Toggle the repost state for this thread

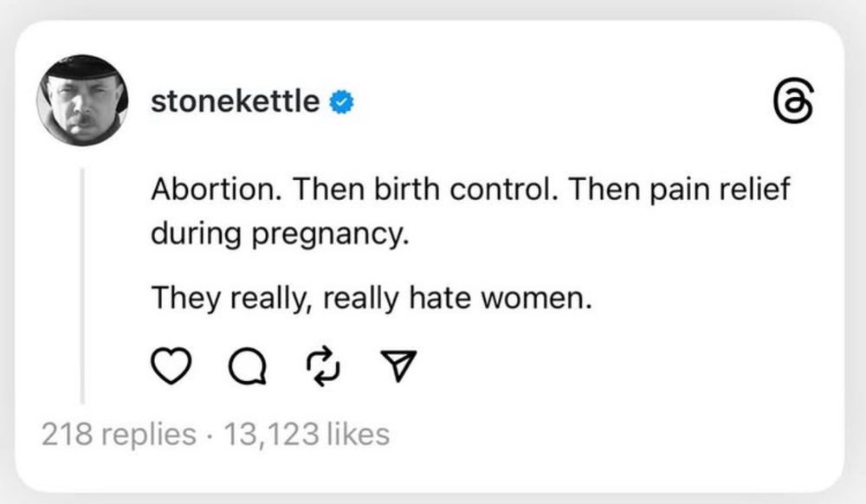325,367
